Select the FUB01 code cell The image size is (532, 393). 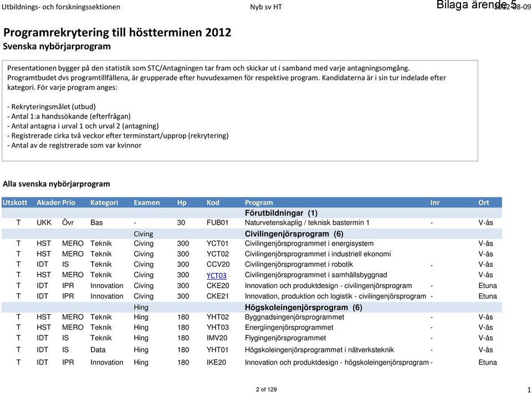217,223
